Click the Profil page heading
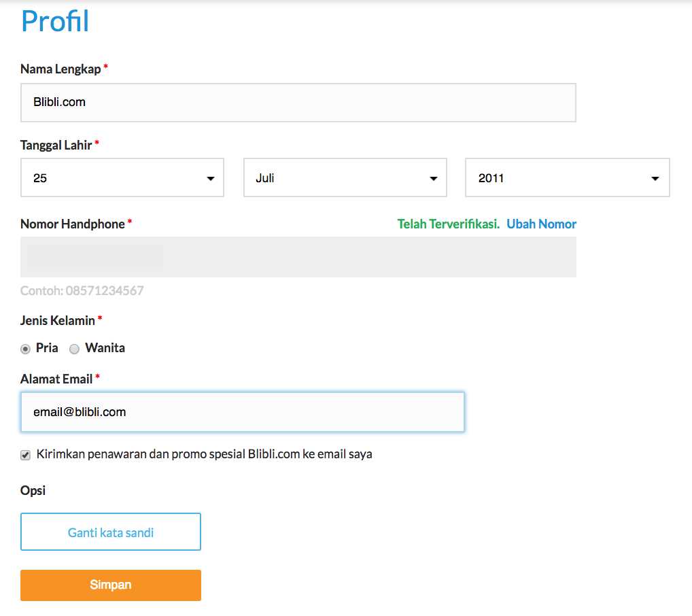This screenshot has height=616, width=692. click(x=55, y=21)
